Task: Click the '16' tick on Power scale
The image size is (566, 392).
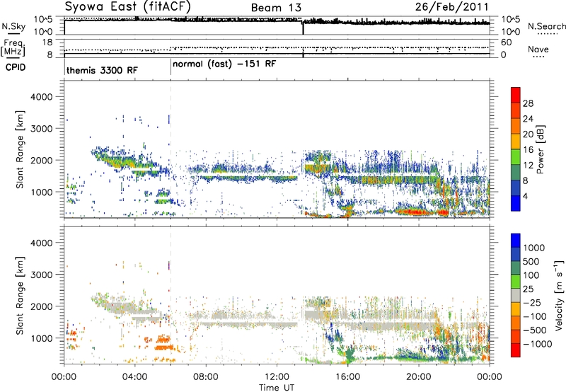Action: (x=528, y=150)
